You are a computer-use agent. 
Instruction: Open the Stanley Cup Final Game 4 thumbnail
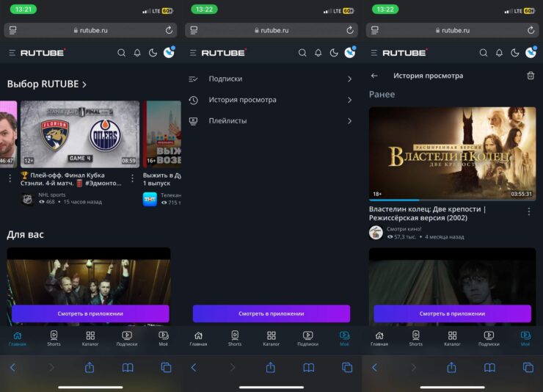point(79,134)
